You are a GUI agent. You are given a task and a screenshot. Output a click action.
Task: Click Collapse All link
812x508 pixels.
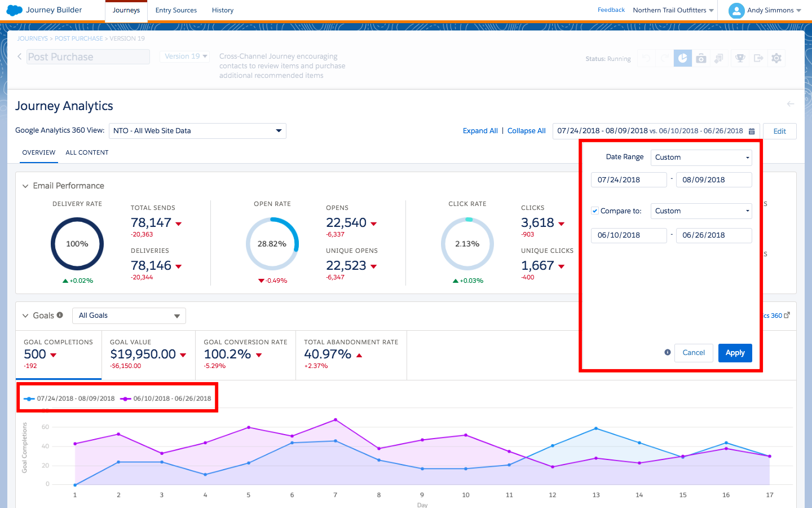pos(527,130)
